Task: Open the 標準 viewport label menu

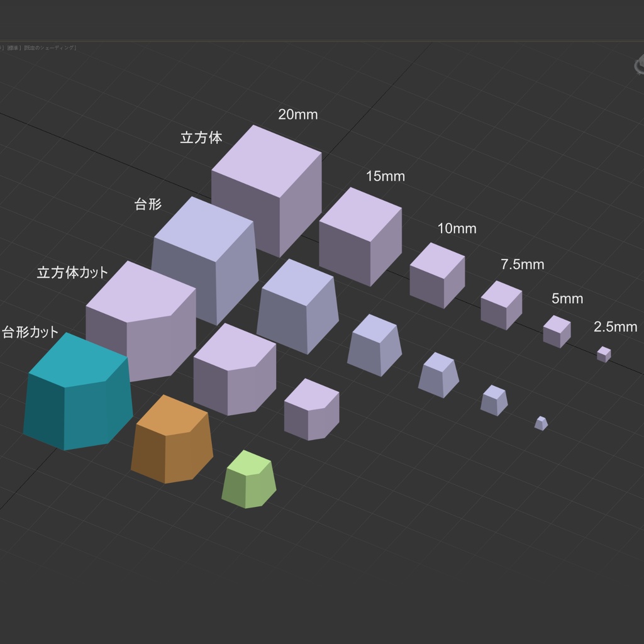Action: pyautogui.click(x=13, y=48)
